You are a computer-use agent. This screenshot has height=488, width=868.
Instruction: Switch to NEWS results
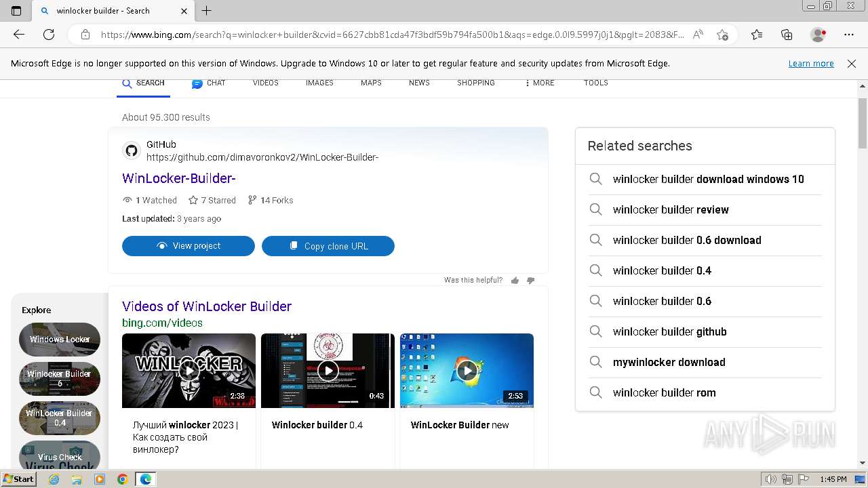click(419, 83)
